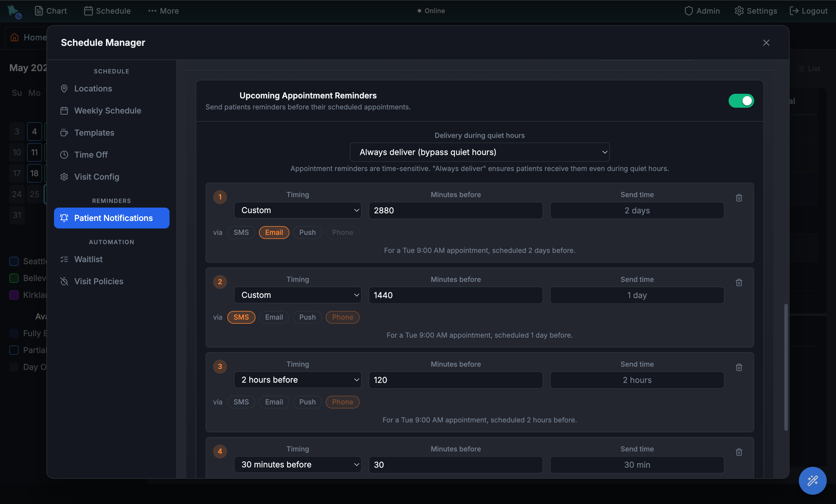Delete reminder 4 with trash icon
Viewport: 836px width, 504px height.
[739, 452]
